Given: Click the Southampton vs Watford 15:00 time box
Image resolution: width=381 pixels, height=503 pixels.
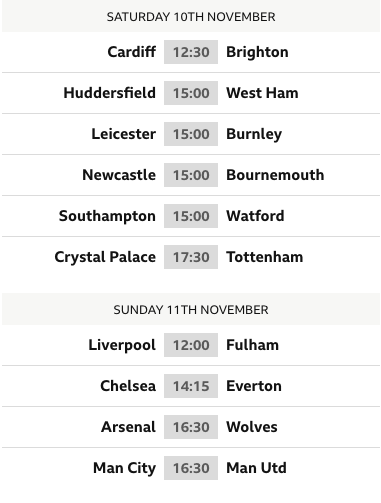Looking at the screenshot, I should pyautogui.click(x=191, y=216).
